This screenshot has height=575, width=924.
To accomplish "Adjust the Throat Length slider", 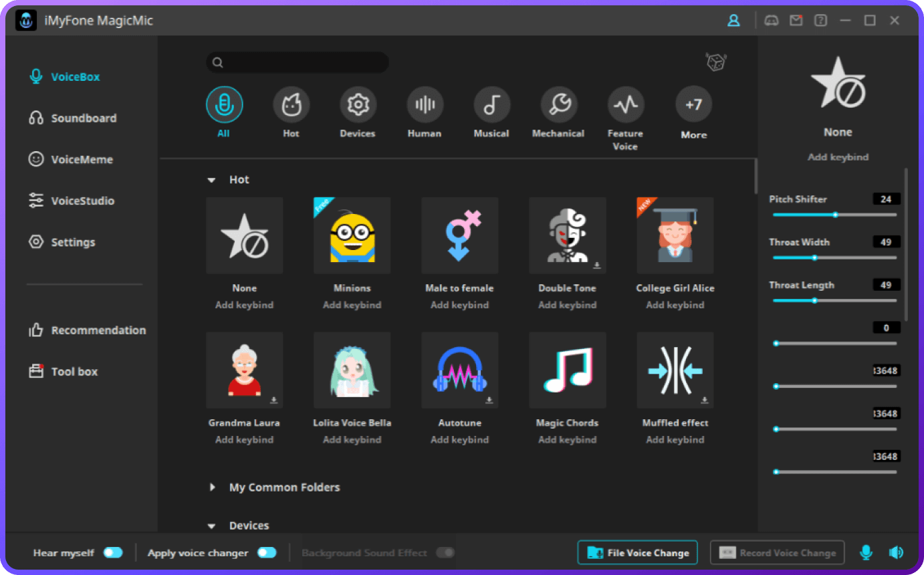I will point(834,300).
